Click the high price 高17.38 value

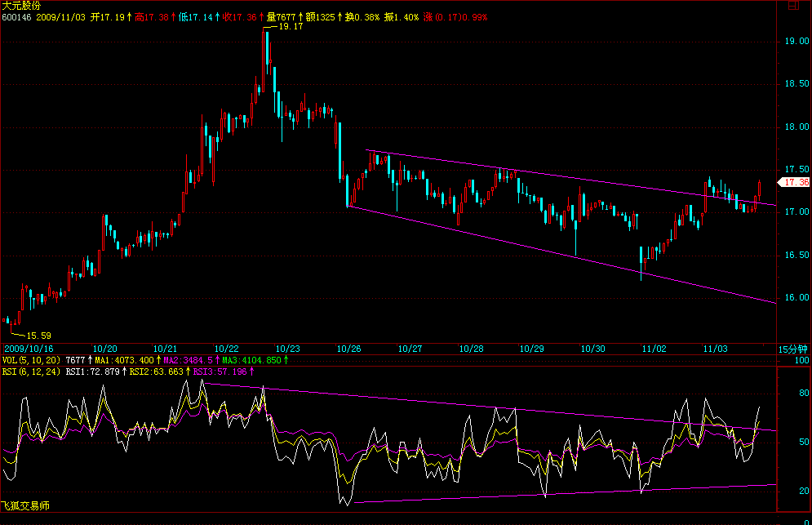[x=153, y=17]
